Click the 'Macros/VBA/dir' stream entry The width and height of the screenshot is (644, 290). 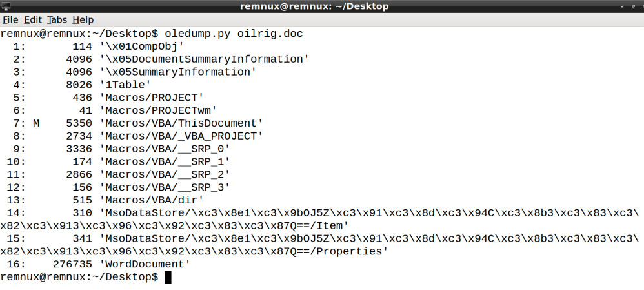click(152, 200)
